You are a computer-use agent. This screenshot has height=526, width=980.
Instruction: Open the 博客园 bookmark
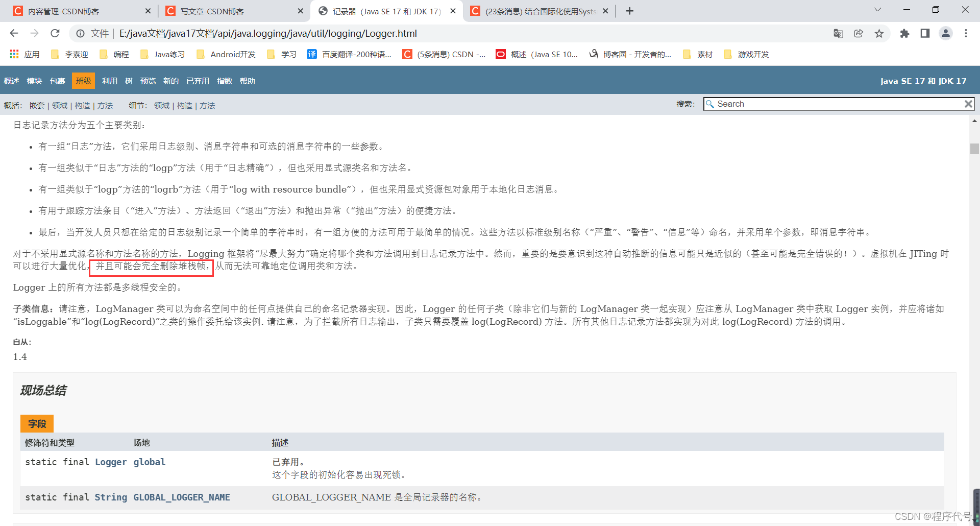click(x=630, y=54)
